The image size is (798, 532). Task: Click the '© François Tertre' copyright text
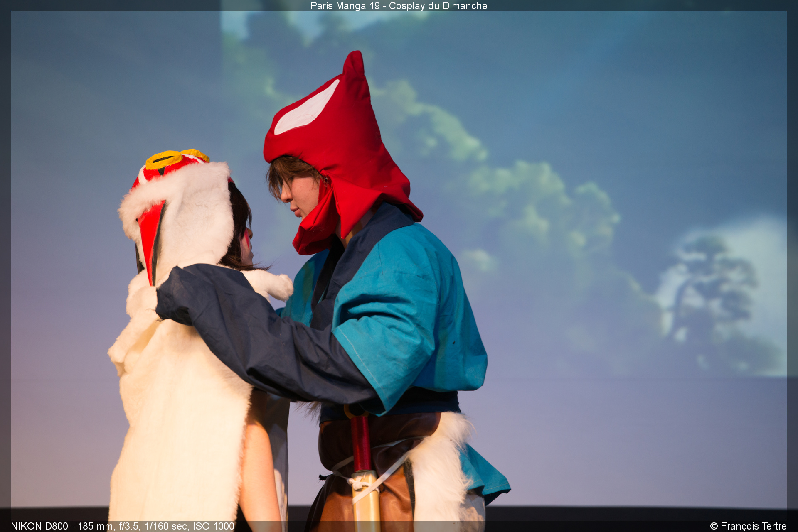[748, 526]
